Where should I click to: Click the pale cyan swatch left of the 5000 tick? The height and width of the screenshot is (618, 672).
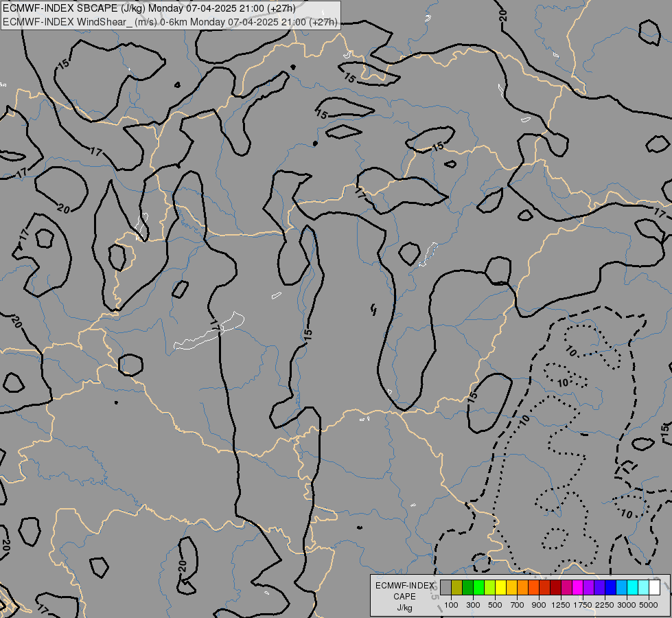tap(644, 587)
